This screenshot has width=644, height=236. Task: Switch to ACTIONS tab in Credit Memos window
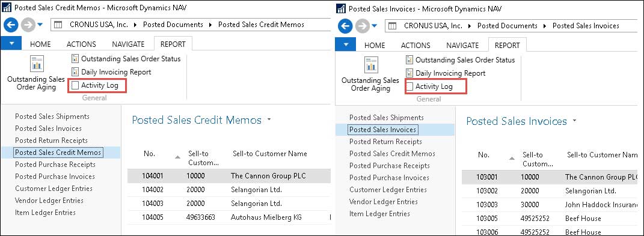[x=81, y=44]
